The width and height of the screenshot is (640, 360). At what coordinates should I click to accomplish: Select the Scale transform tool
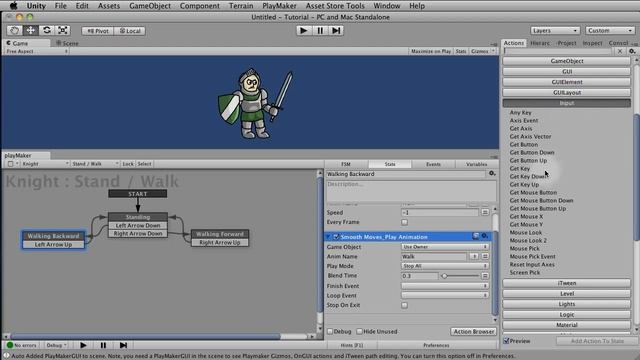[x=62, y=31]
